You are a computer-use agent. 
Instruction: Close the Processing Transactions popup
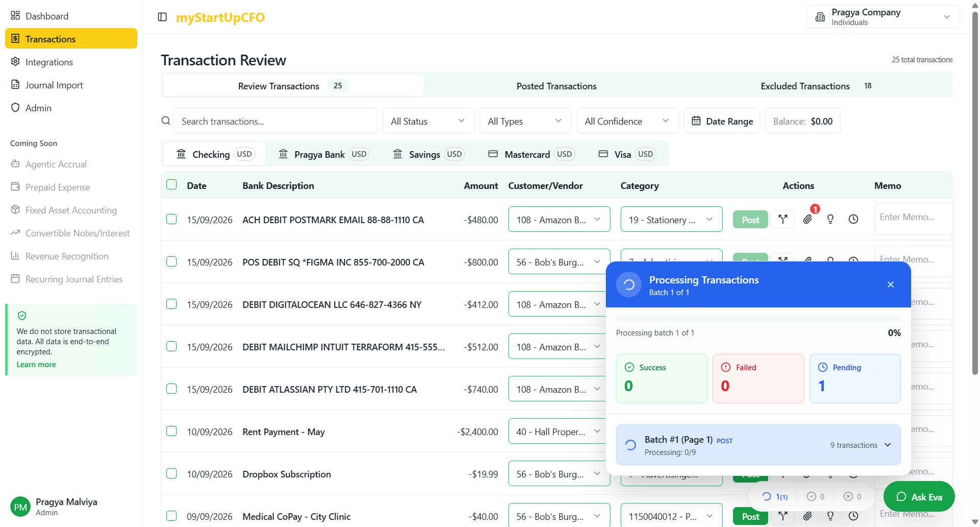click(x=890, y=284)
